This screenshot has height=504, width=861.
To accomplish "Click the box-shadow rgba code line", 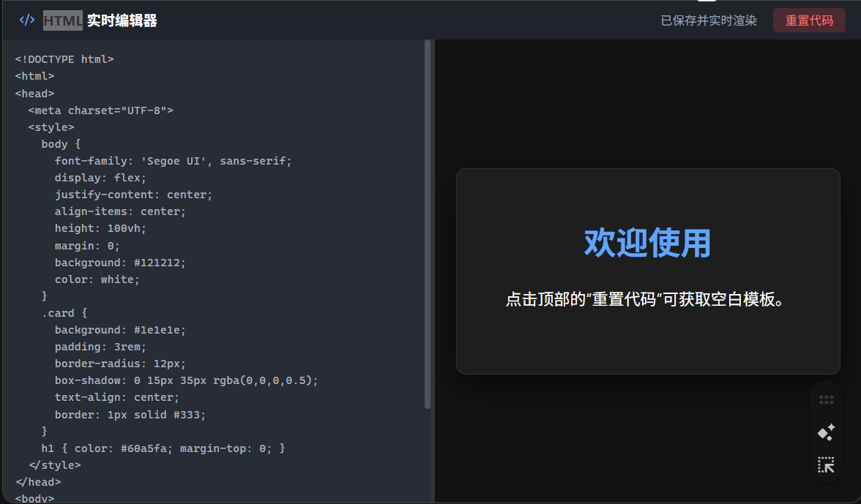I will [x=186, y=380].
